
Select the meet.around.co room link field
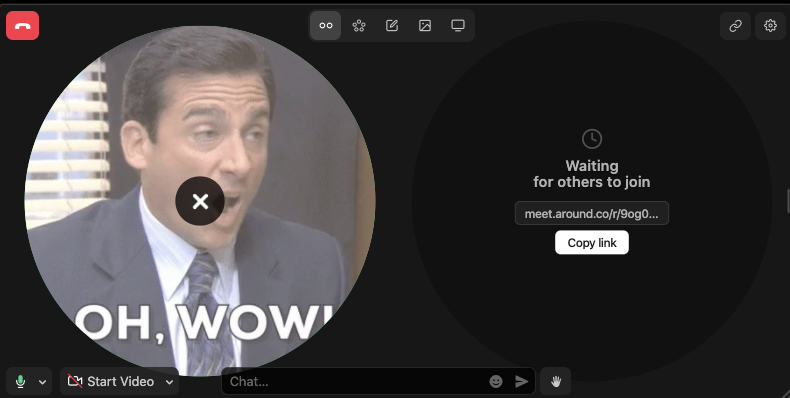point(591,214)
